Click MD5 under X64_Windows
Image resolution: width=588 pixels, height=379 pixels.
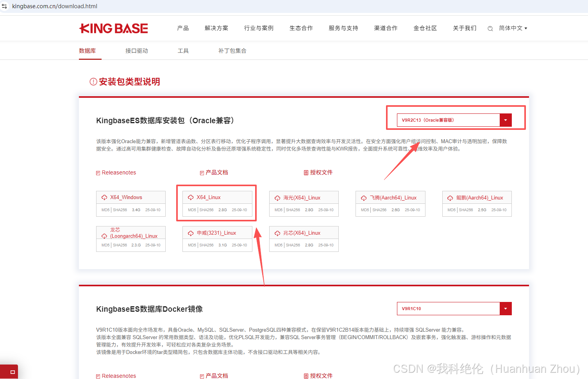pyautogui.click(x=105, y=210)
